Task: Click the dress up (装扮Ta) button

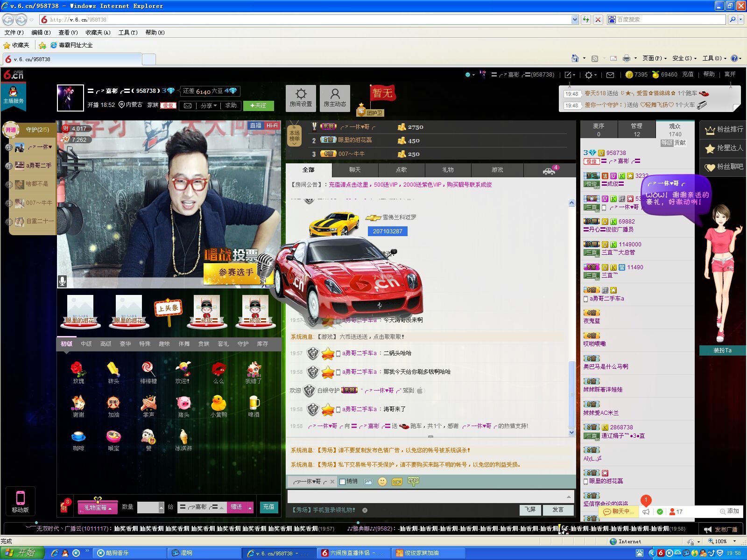Action: point(722,350)
